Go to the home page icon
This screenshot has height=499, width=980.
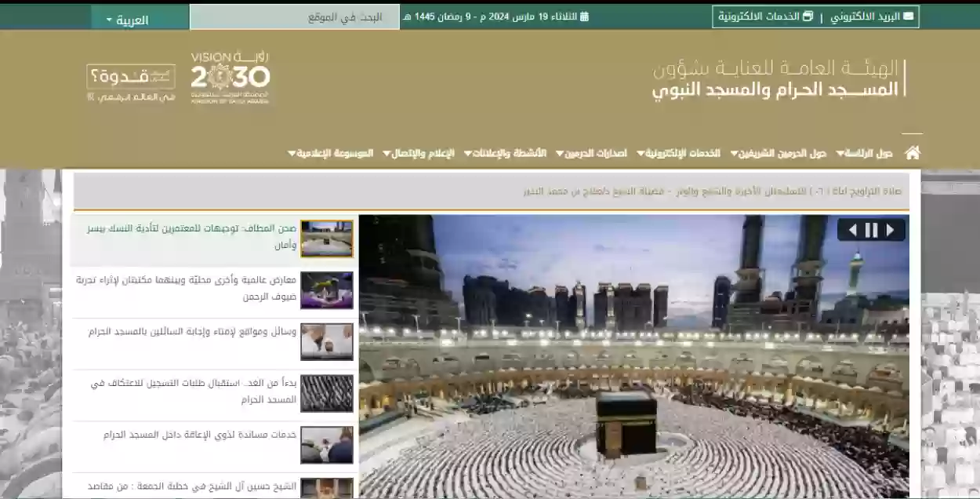[x=912, y=153]
